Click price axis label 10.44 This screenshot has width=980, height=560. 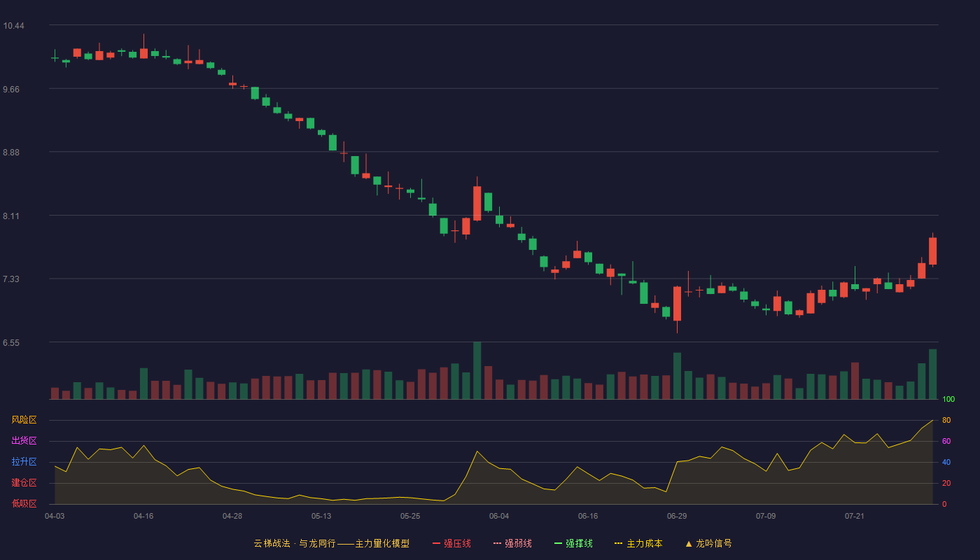(x=13, y=26)
